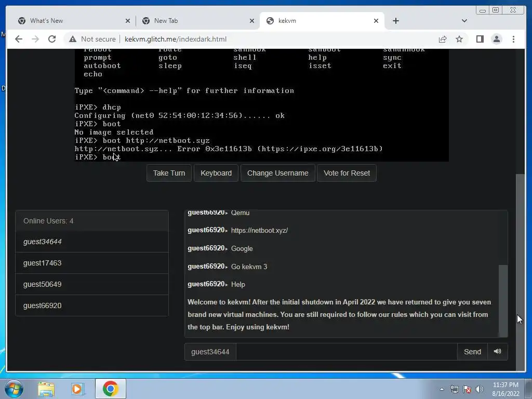This screenshot has width=532, height=399.
Task: Click the chat message input field
Action: [347, 352]
